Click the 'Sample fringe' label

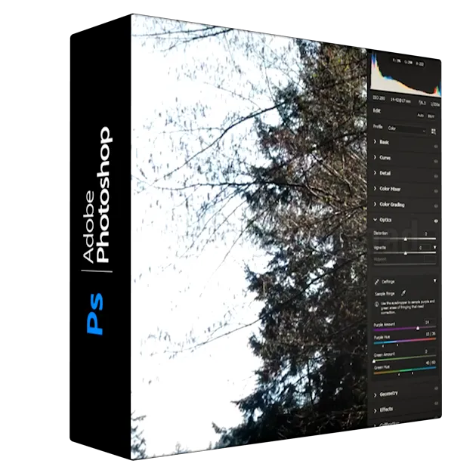pyautogui.click(x=385, y=294)
